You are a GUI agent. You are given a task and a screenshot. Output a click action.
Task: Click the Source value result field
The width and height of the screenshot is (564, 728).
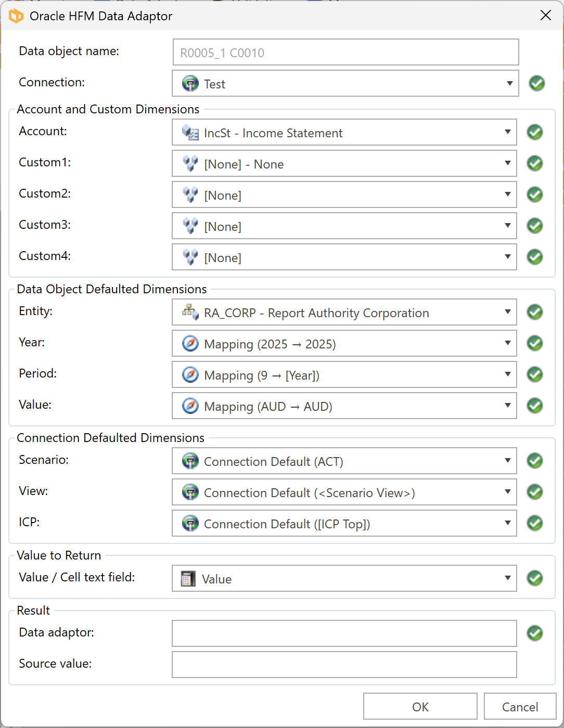coord(344,665)
